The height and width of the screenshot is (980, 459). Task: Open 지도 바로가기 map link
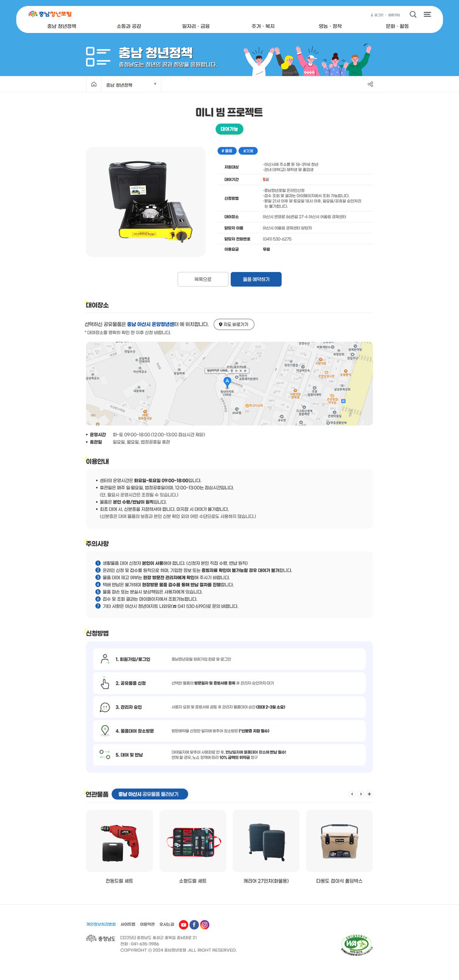(x=234, y=324)
